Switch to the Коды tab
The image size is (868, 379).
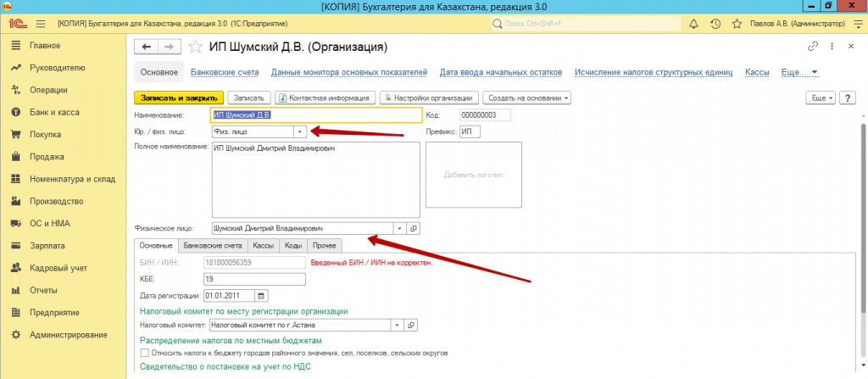tap(293, 245)
